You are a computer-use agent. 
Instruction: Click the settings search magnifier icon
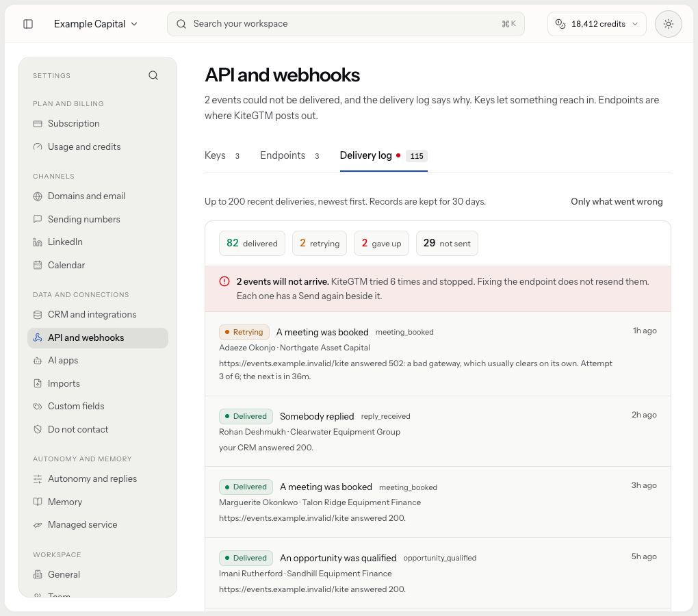153,76
